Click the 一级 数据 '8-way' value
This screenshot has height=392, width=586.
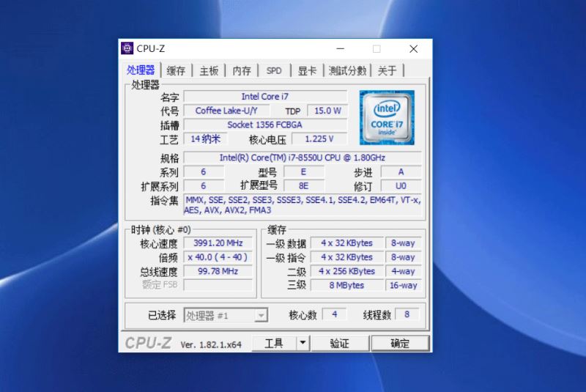pyautogui.click(x=404, y=243)
